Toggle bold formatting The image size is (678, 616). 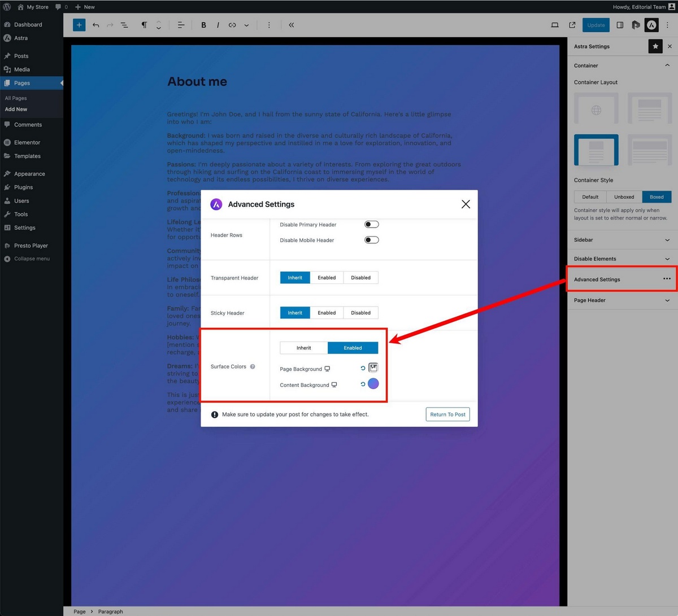(203, 25)
